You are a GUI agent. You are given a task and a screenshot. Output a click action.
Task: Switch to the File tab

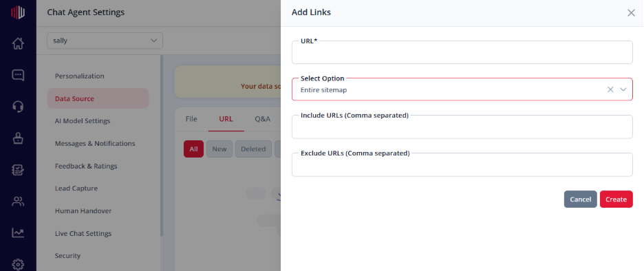coord(191,119)
